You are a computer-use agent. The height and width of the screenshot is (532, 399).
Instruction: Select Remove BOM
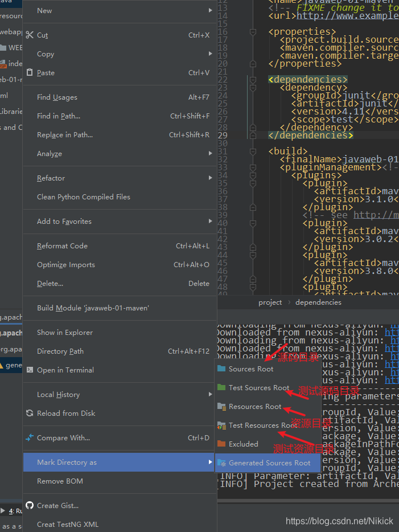120,481
